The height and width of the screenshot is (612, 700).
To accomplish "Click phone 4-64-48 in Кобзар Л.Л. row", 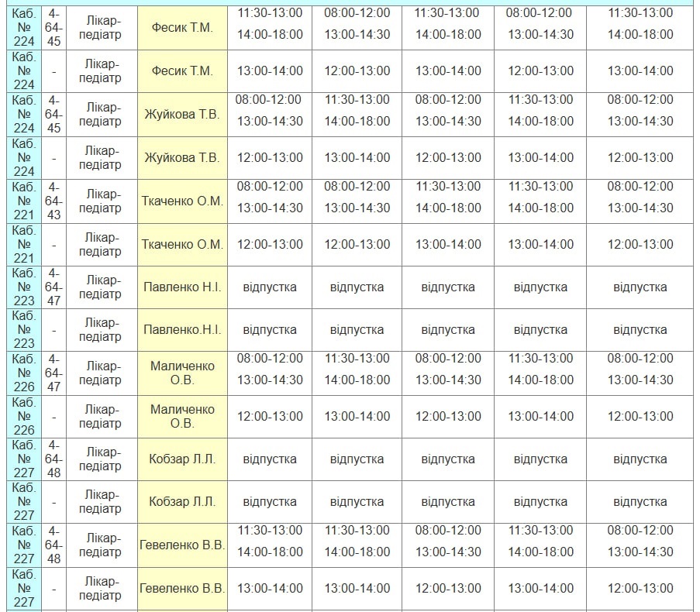I will [x=53, y=459].
